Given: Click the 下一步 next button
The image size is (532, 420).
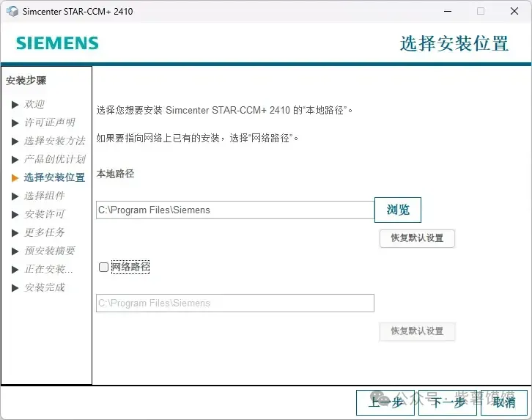Looking at the screenshot, I should 448,402.
